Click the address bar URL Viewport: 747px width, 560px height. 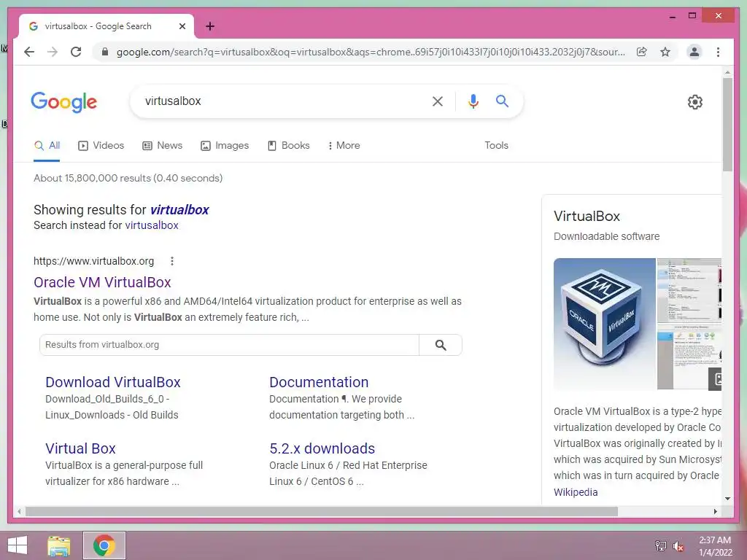pos(371,52)
